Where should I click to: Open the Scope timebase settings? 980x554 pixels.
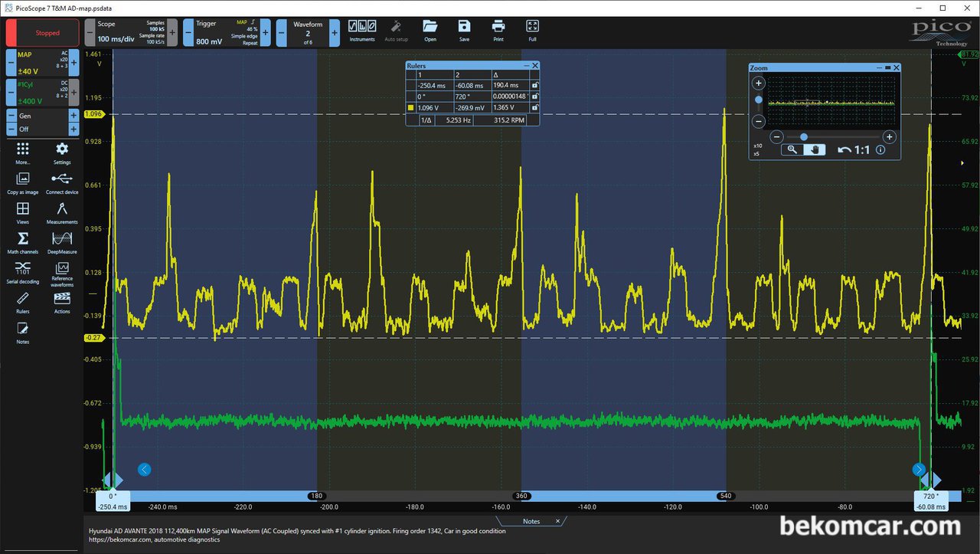tap(131, 33)
